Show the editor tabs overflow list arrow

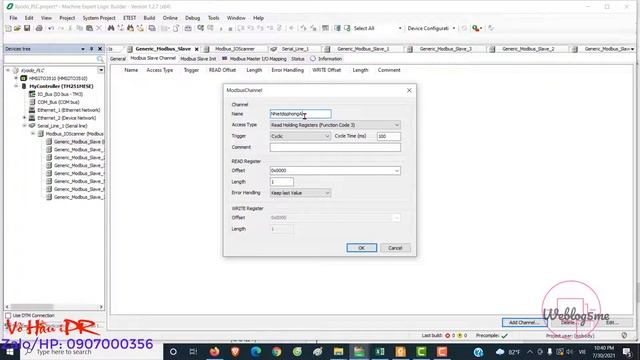632,49
